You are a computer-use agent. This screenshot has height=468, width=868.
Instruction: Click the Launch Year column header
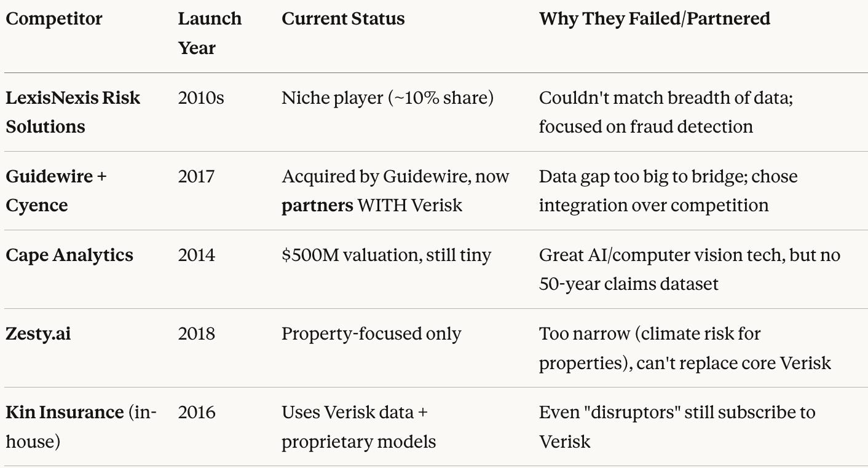(x=210, y=33)
